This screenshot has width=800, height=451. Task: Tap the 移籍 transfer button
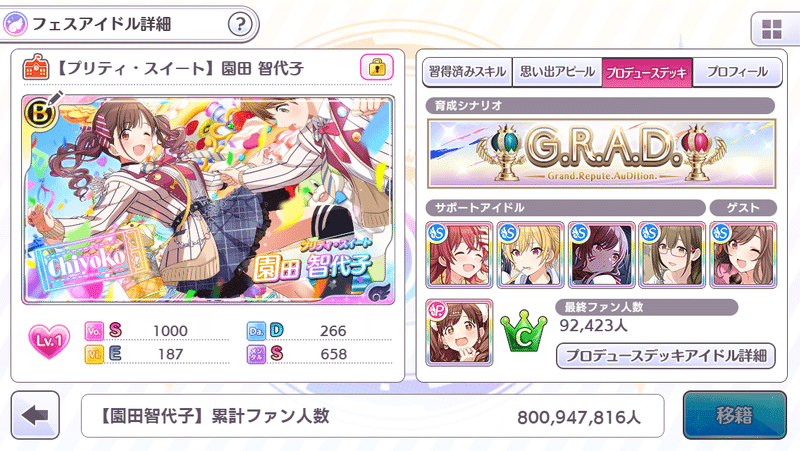(735, 415)
